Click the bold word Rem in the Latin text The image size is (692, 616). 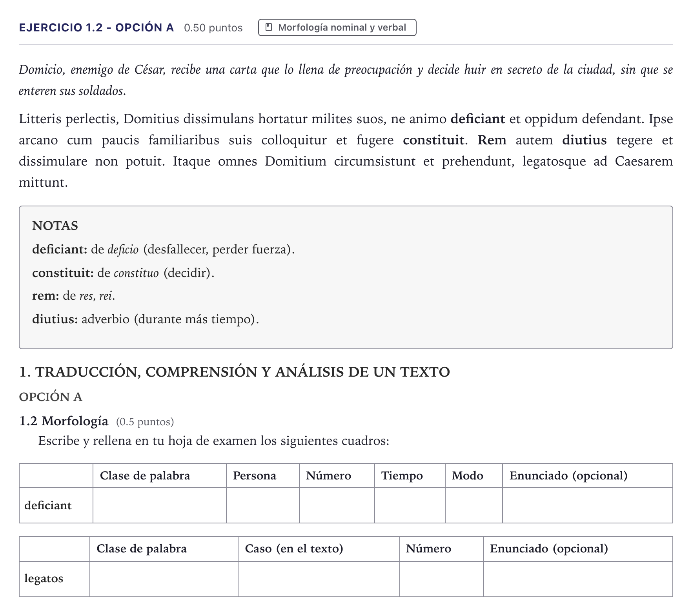pyautogui.click(x=492, y=140)
